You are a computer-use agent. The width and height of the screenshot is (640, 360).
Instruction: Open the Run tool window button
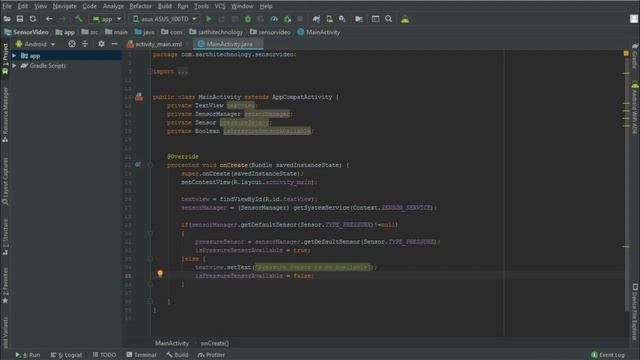(28, 355)
